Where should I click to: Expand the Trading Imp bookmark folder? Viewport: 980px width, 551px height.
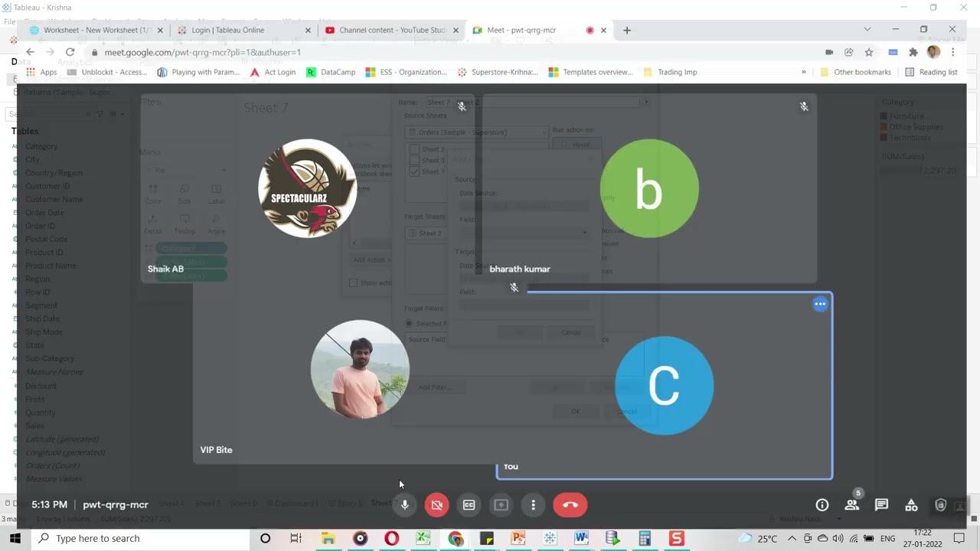[x=670, y=72]
